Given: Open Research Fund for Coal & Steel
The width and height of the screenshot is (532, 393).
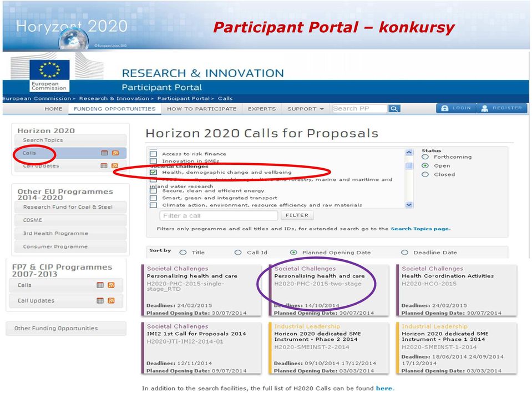Looking at the screenshot, I should coord(70,207).
